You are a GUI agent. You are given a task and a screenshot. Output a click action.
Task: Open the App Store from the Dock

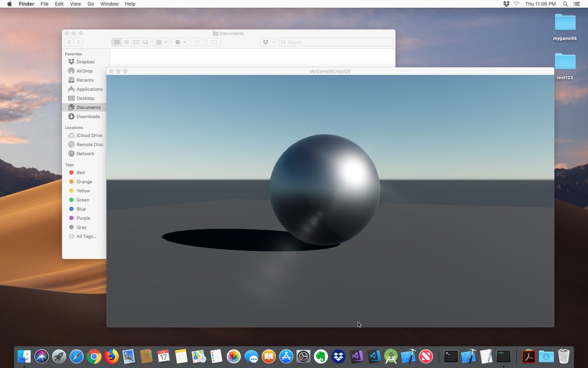pyautogui.click(x=286, y=356)
